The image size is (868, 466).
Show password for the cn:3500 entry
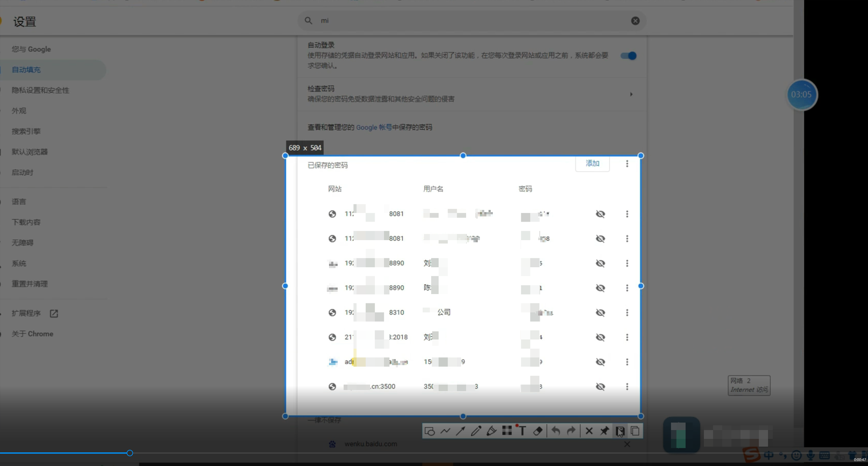(x=600, y=387)
